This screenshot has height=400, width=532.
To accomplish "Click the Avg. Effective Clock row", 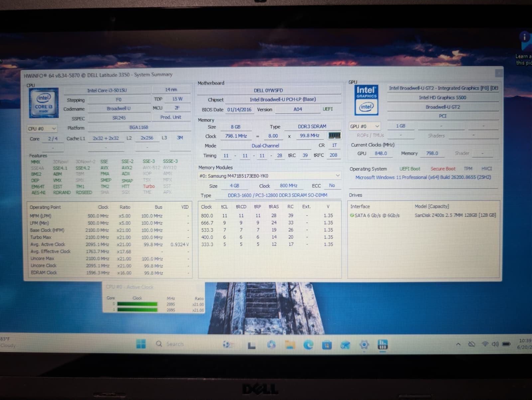I will (109, 251).
